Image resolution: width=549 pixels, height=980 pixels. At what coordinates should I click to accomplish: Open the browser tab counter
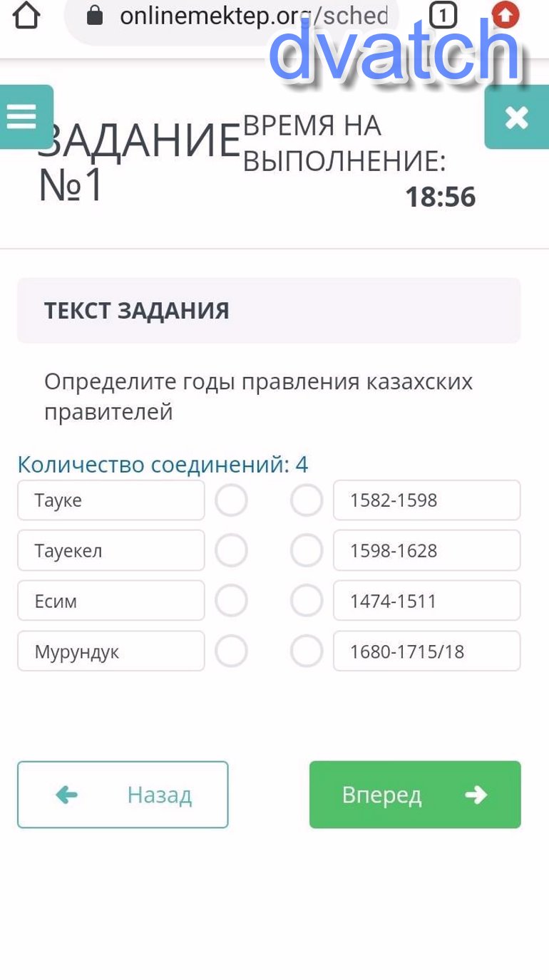pyautogui.click(x=443, y=15)
